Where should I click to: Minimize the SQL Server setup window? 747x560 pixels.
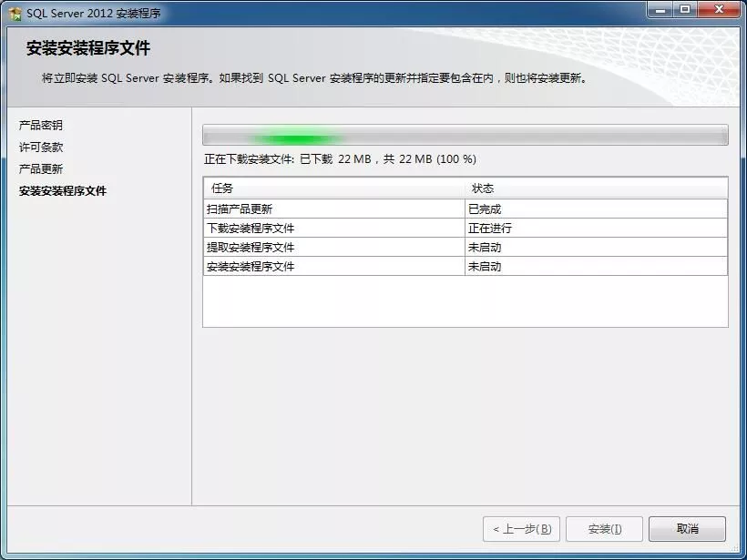pos(660,9)
